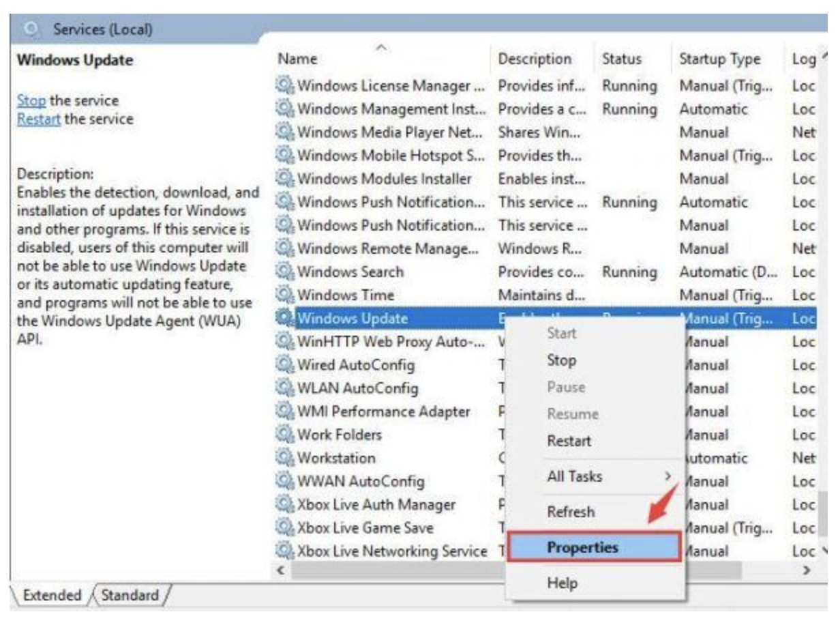Select Workstation service name

[x=336, y=458]
